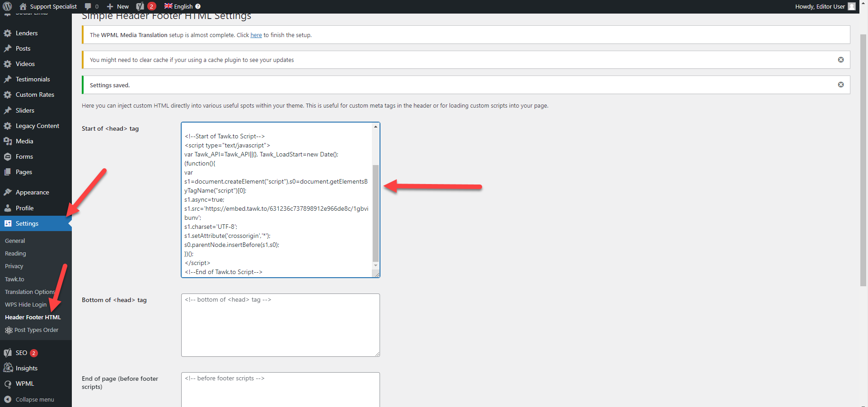Image resolution: width=868 pixels, height=407 pixels.
Task: Click the Insights icon
Action: [x=8, y=368]
